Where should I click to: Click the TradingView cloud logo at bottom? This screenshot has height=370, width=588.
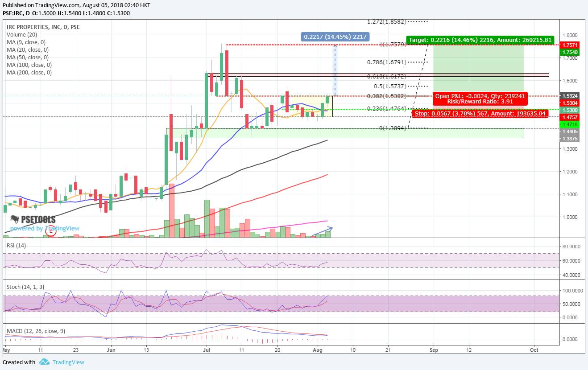(44, 362)
